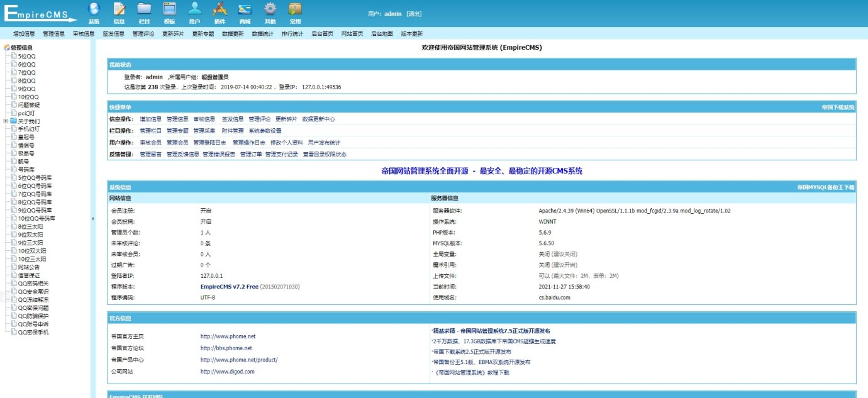The height and width of the screenshot is (398, 868).
Task: Click 管理专题 in quick menu
Action: pyautogui.click(x=177, y=131)
